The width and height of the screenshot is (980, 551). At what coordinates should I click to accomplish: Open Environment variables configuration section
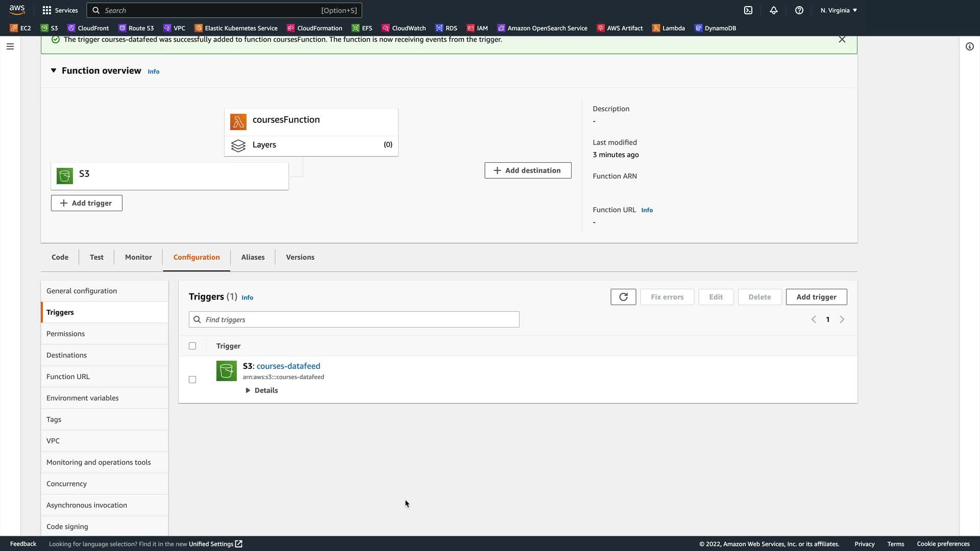pyautogui.click(x=82, y=398)
